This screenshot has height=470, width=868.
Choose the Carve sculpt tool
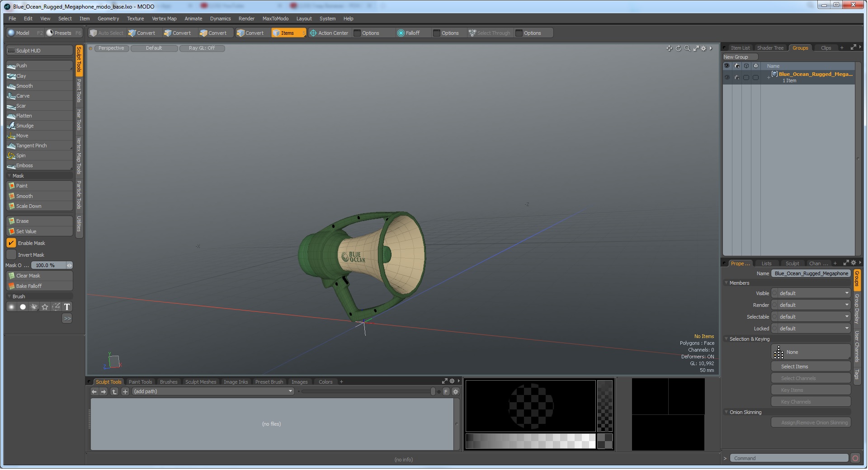39,96
